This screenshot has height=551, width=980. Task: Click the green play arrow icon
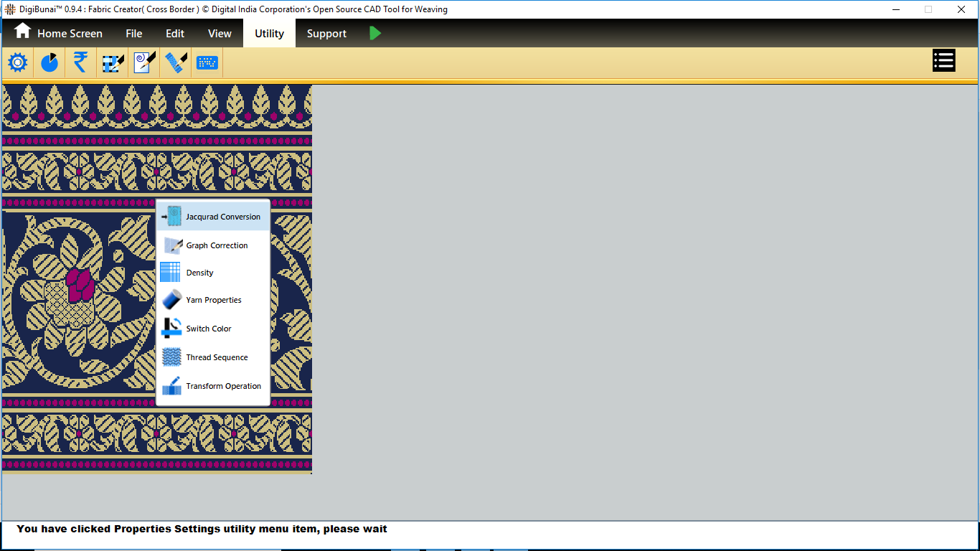tap(375, 33)
